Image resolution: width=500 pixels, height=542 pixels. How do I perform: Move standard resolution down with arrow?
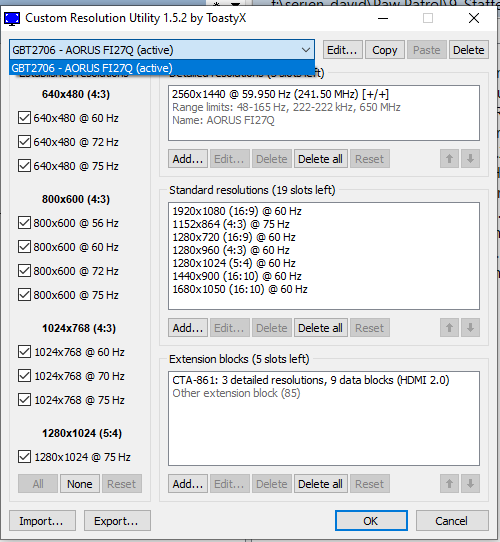pyautogui.click(x=470, y=327)
